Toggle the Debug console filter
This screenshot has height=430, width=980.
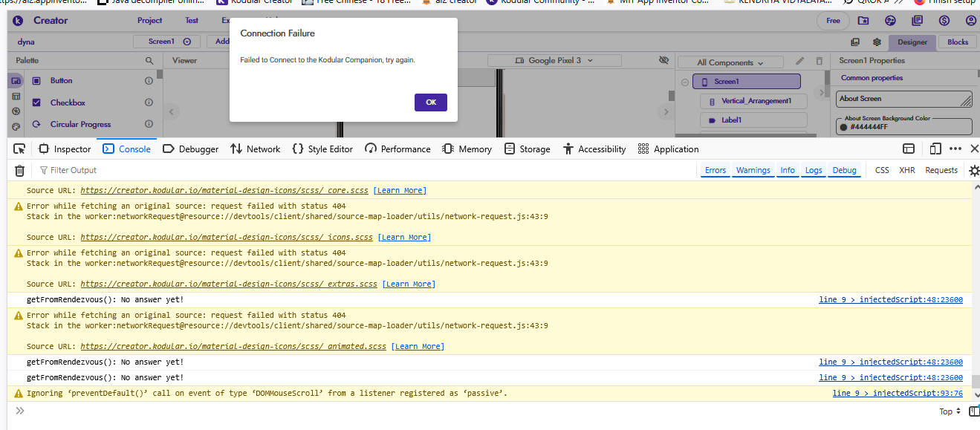tap(845, 171)
